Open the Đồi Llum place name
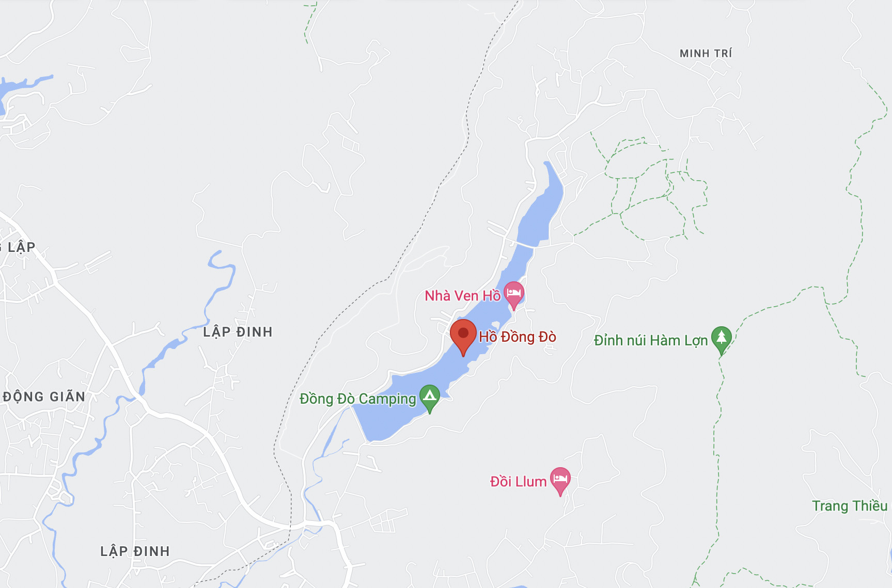This screenshot has height=588, width=892. point(518,482)
